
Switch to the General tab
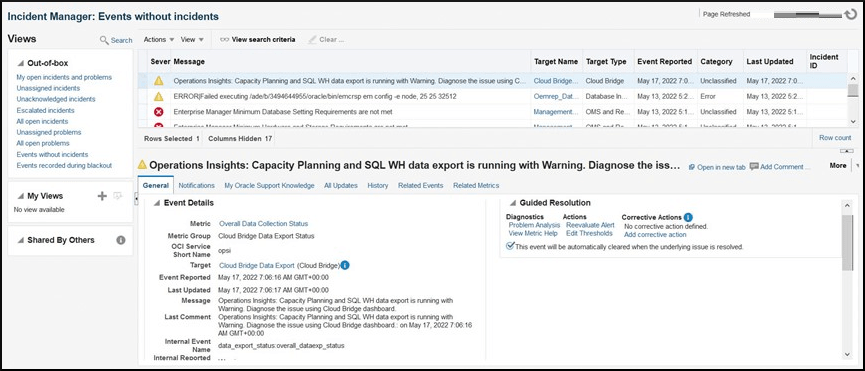click(156, 185)
